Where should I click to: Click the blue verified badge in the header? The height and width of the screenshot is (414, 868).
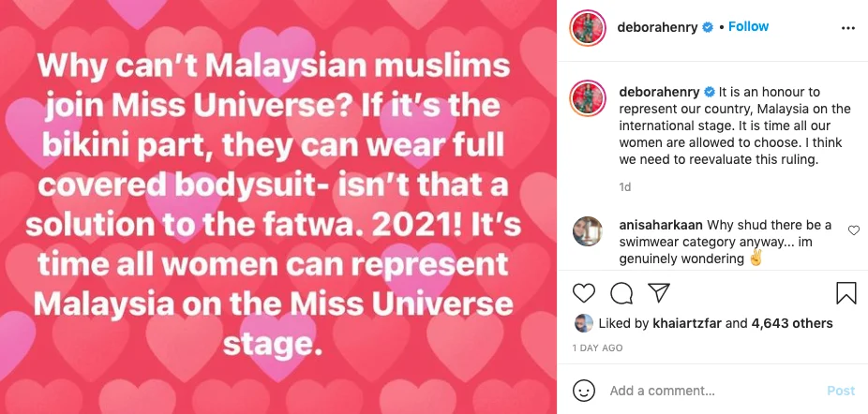[708, 27]
